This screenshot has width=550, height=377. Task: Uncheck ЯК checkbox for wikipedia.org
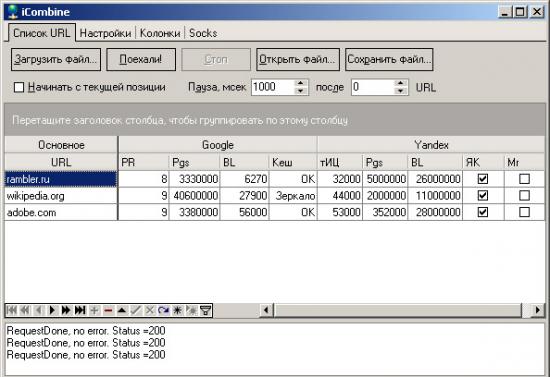click(483, 195)
